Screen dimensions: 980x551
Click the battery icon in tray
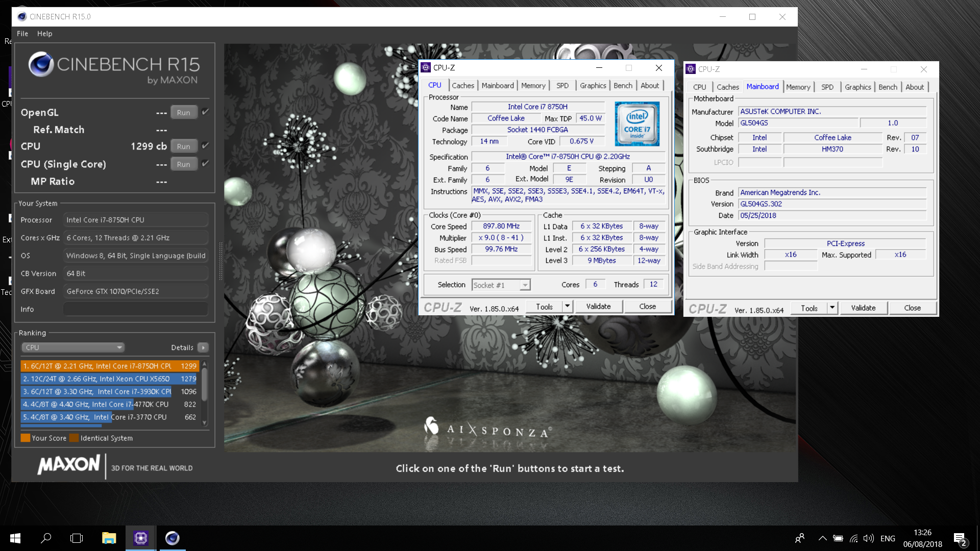tap(838, 538)
